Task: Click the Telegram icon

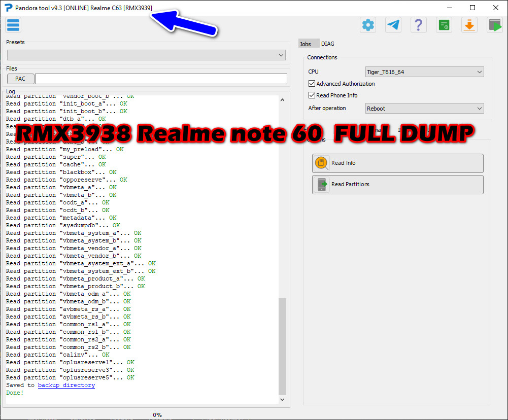Action: click(x=393, y=24)
